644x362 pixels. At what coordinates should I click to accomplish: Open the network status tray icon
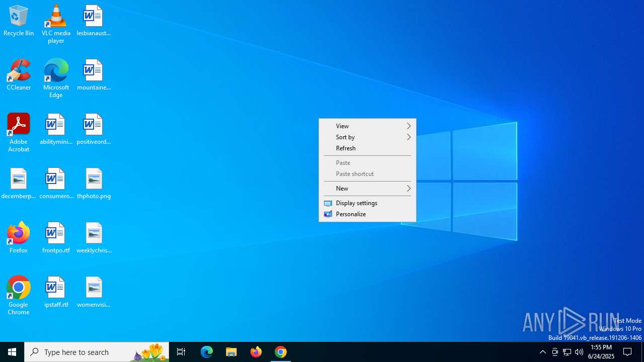567,352
